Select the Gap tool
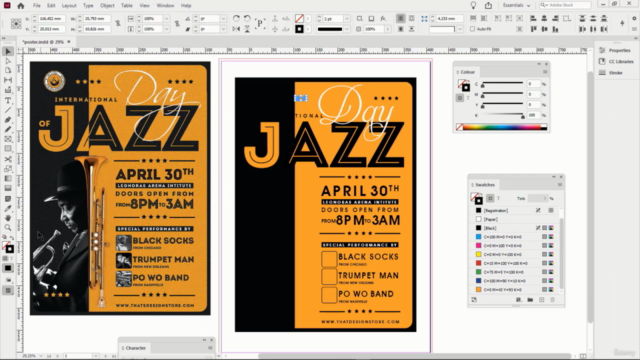This screenshot has width=640, height=360. (8, 80)
